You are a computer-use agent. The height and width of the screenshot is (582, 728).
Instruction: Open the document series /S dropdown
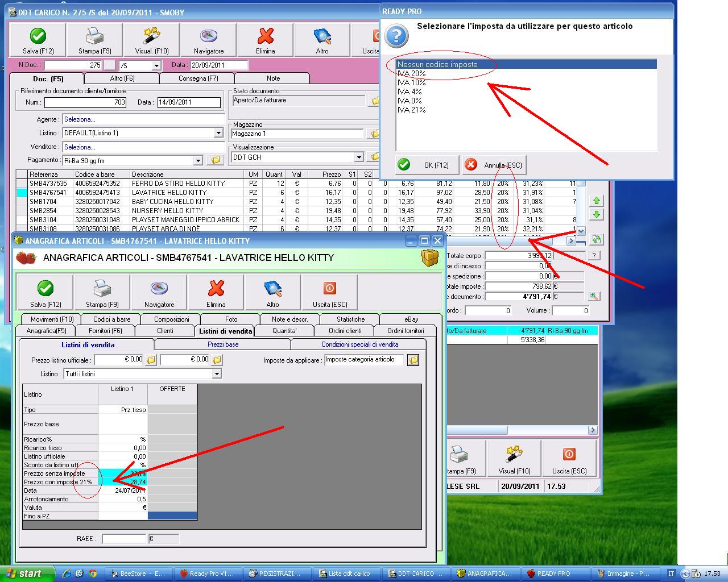tap(156, 66)
